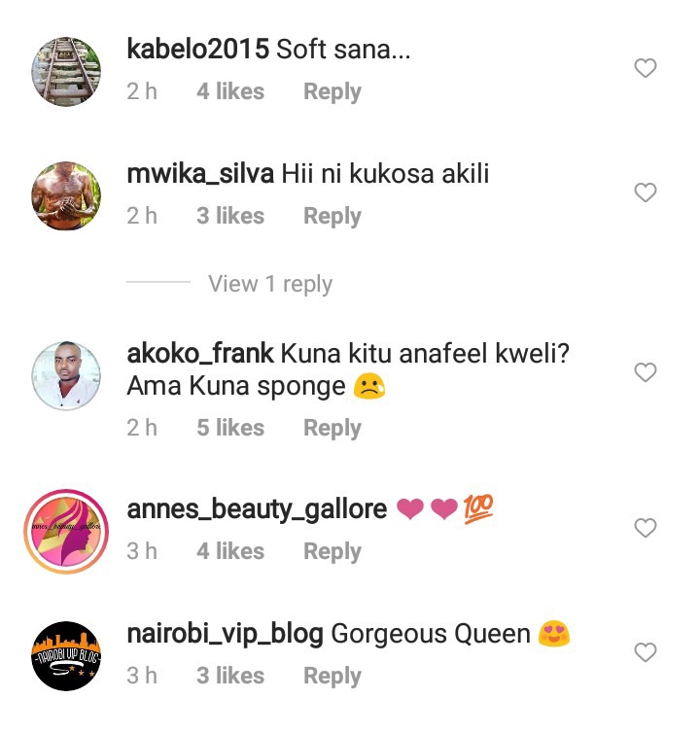Like nairobi_vip_blog's Gorgeous Queen comment
This screenshot has width=700, height=733.
click(646, 652)
